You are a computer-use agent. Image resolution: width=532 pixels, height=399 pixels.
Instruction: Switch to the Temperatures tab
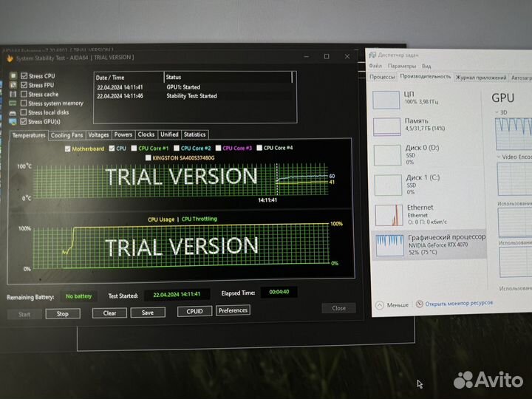click(x=29, y=135)
